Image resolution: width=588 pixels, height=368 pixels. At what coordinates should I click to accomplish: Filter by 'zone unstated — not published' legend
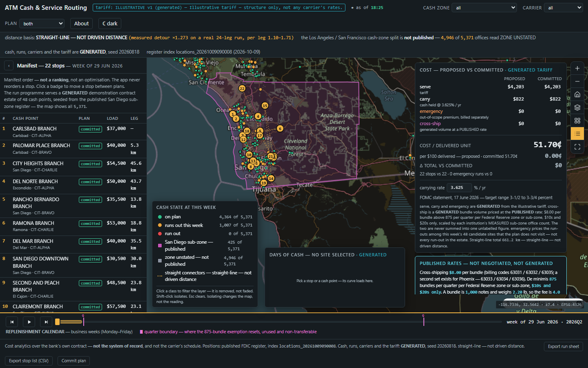(x=205, y=260)
